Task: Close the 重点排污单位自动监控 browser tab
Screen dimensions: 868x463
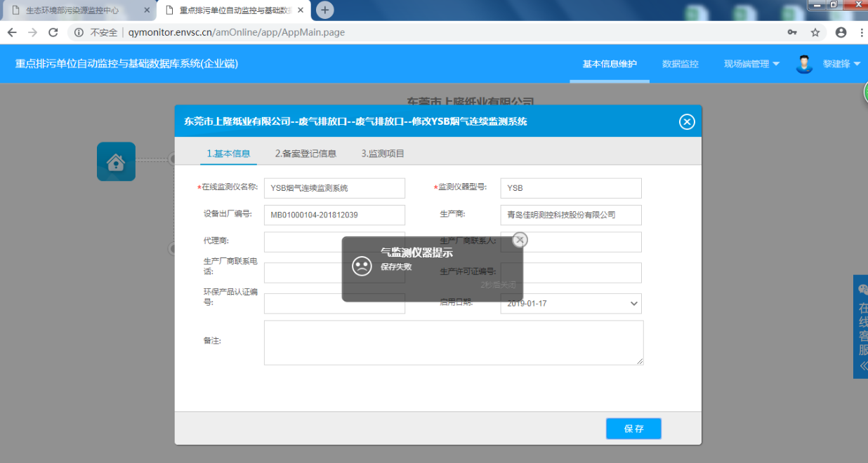Action: 299,11
